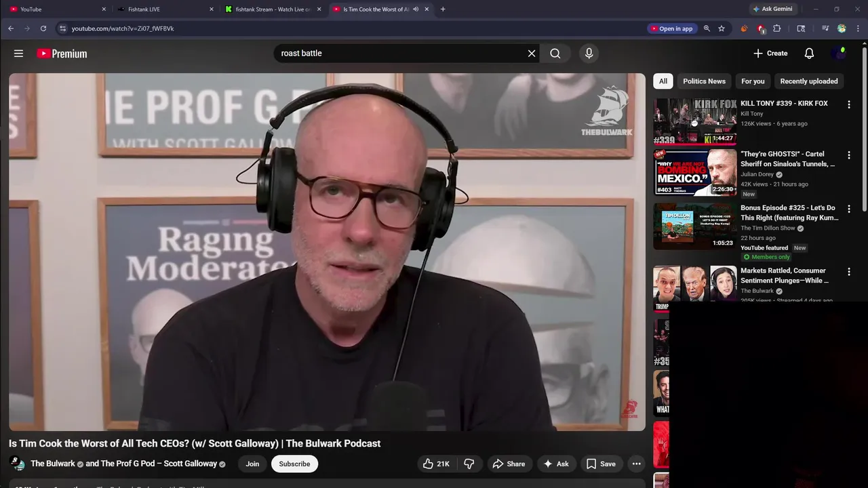The width and height of the screenshot is (868, 488).
Task: Select the All filter chip
Action: pyautogui.click(x=663, y=81)
